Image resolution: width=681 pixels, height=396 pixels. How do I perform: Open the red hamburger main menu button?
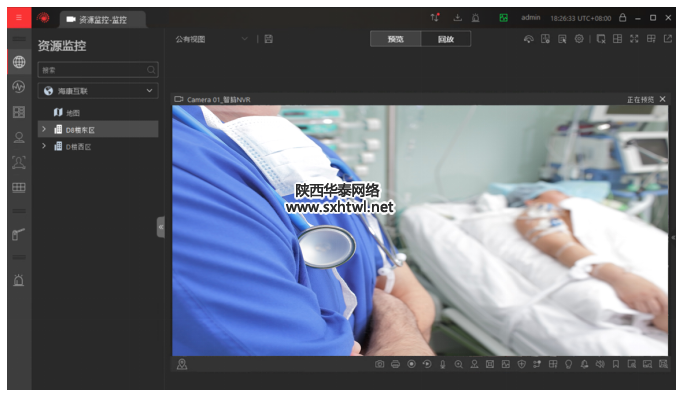point(19,18)
